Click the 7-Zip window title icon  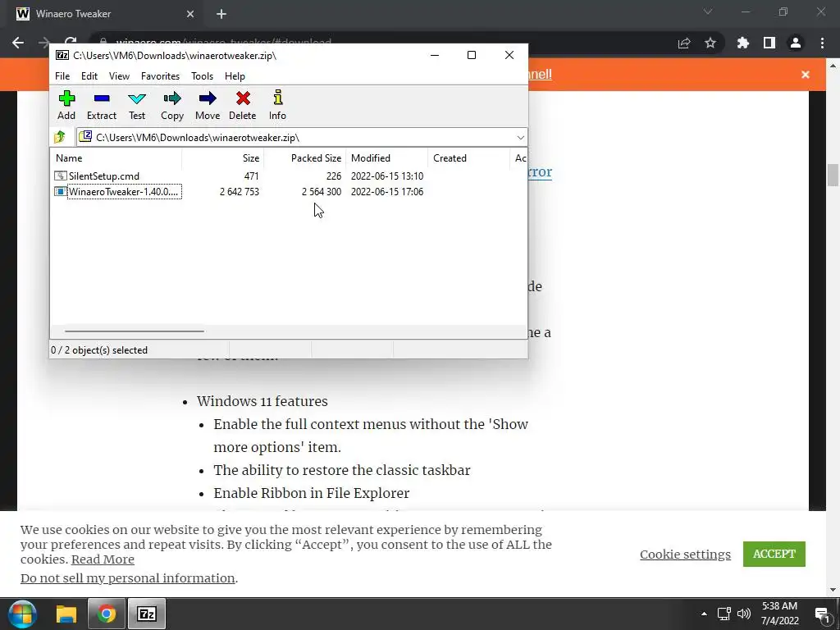[x=62, y=55]
